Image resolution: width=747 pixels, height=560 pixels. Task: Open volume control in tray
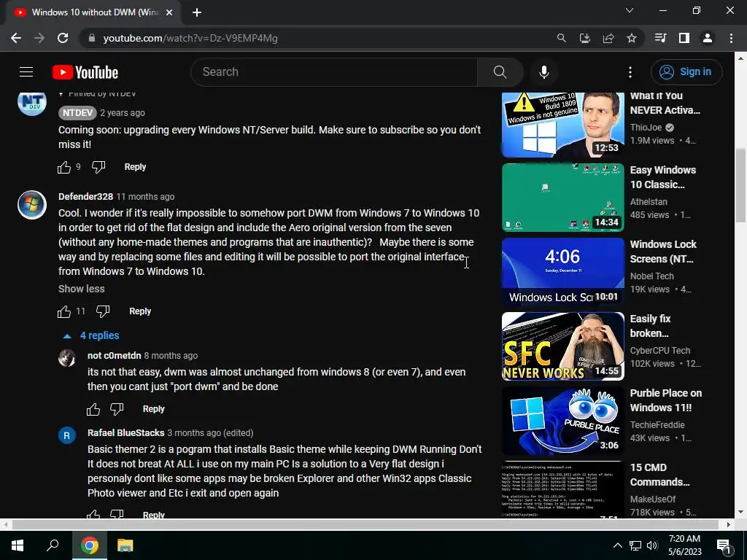click(652, 545)
